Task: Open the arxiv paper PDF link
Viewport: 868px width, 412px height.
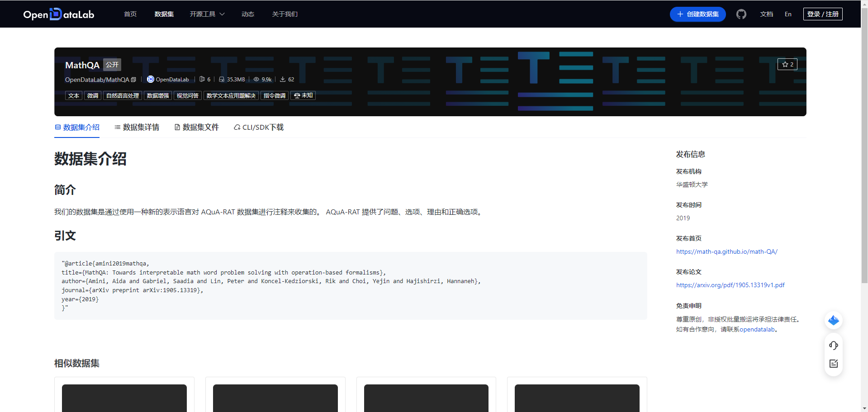Action: coord(730,285)
